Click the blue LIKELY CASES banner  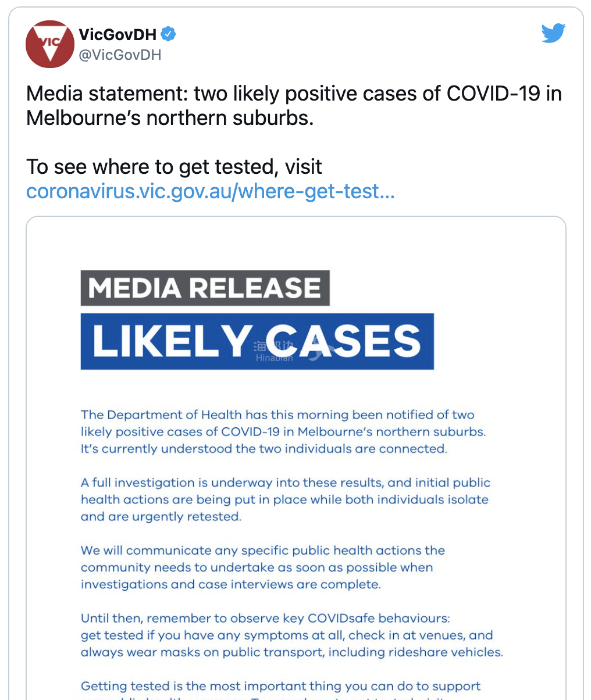[x=257, y=341]
